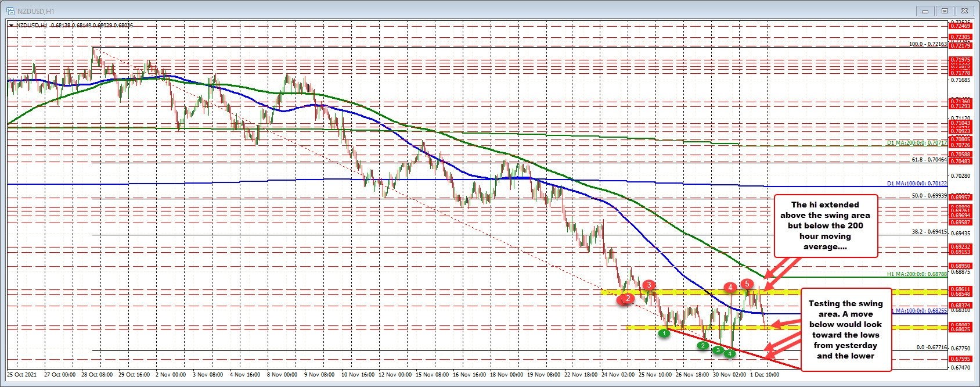Click the 2 Nov 00:00 time axis label
Viewport: 980px width, 387px height.
tap(172, 375)
